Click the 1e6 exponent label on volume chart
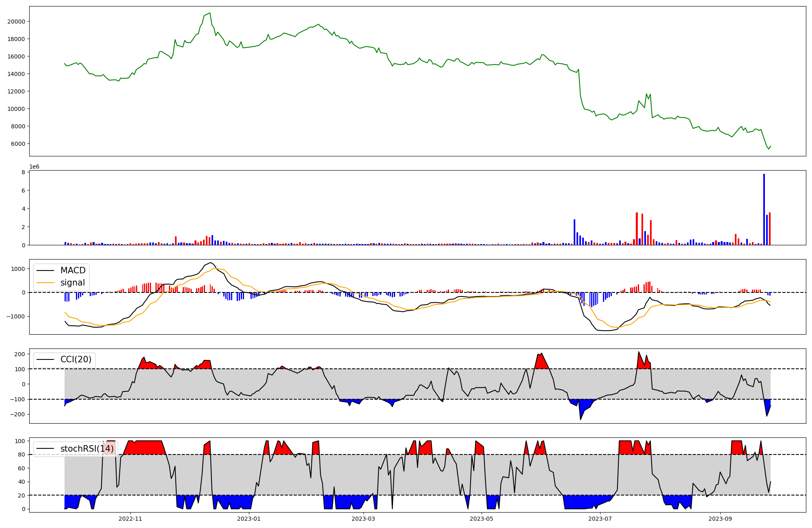The height and width of the screenshot is (528, 812). [34, 167]
